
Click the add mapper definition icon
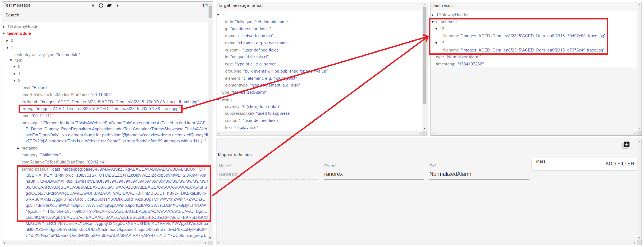[x=626, y=145]
